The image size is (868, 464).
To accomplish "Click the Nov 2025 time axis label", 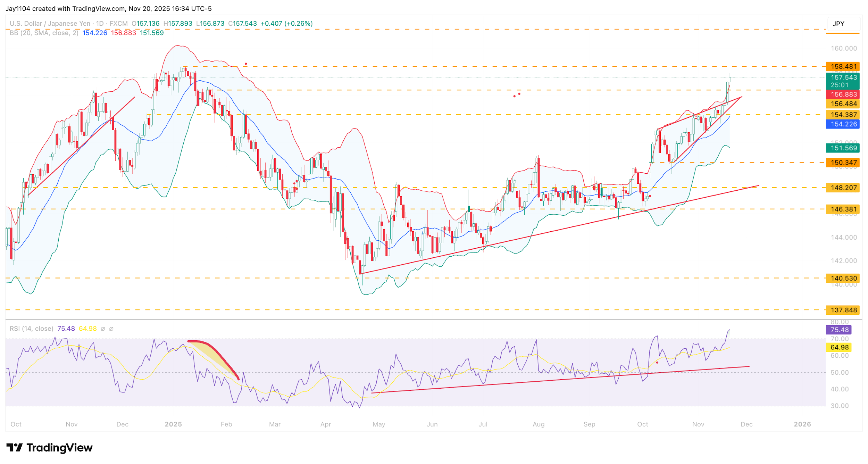I will pos(698,424).
